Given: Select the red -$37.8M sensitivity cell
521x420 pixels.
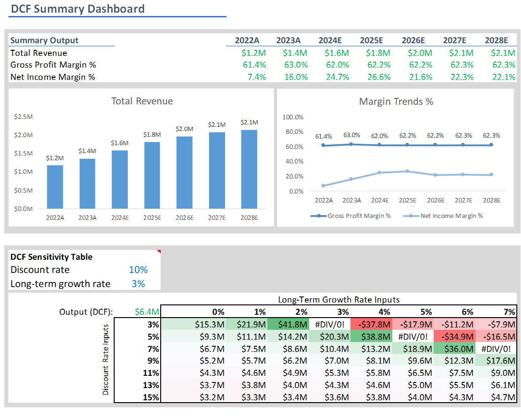Looking at the screenshot, I should 370,324.
